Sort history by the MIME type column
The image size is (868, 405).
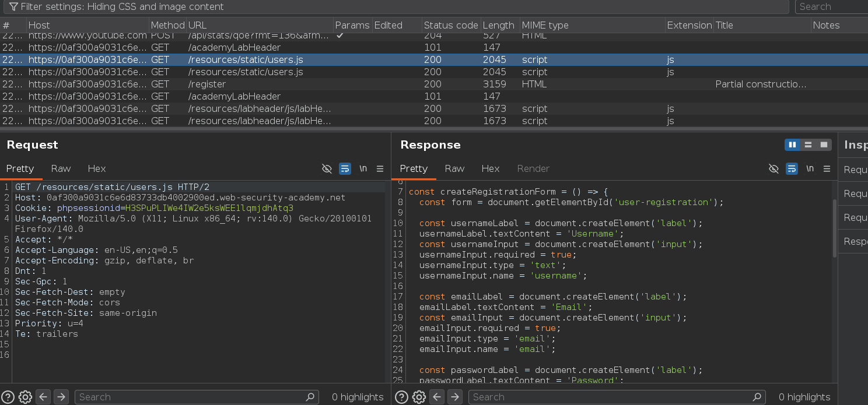point(593,25)
